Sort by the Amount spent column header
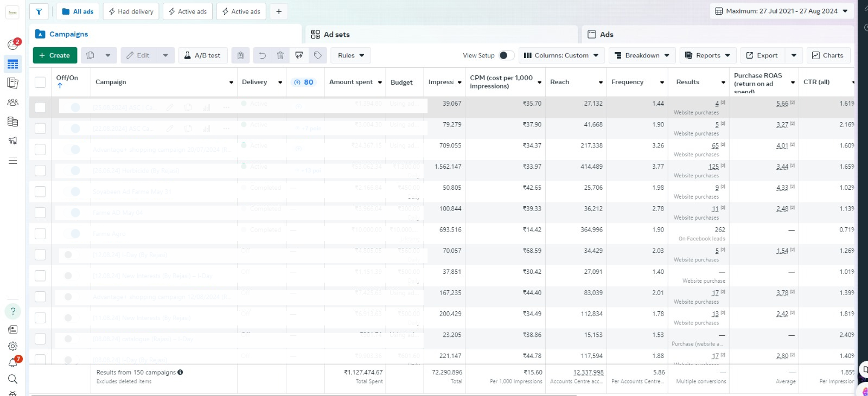The image size is (868, 396). pos(351,82)
